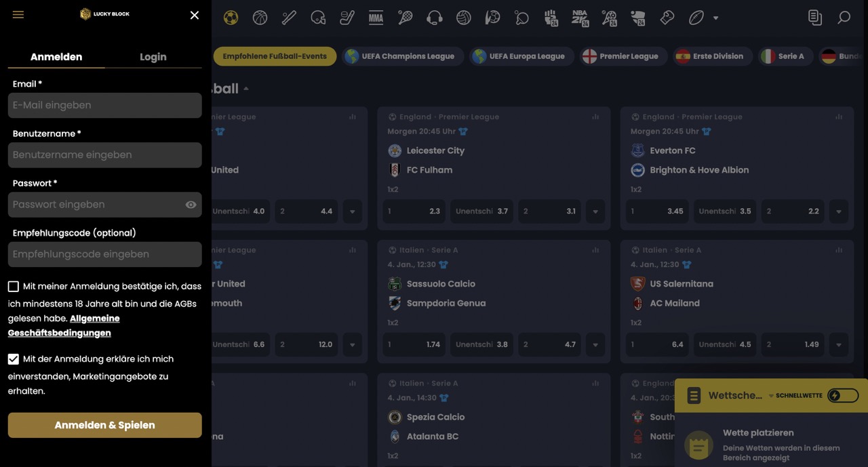
Task: Check the 18 years and AGB confirmation checkbox
Action: pyautogui.click(x=14, y=287)
